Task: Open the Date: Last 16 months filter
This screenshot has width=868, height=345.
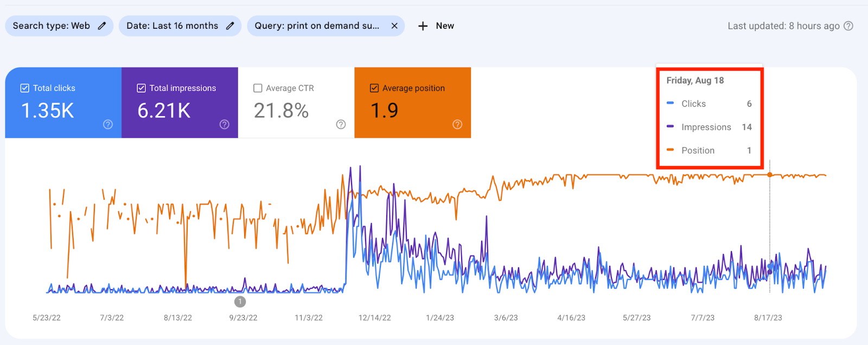Action: pos(172,25)
